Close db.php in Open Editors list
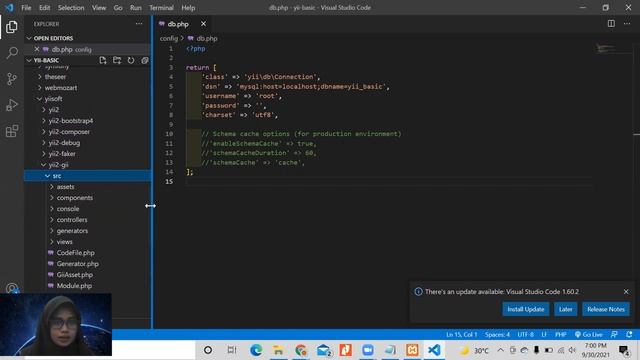 pos(37,49)
